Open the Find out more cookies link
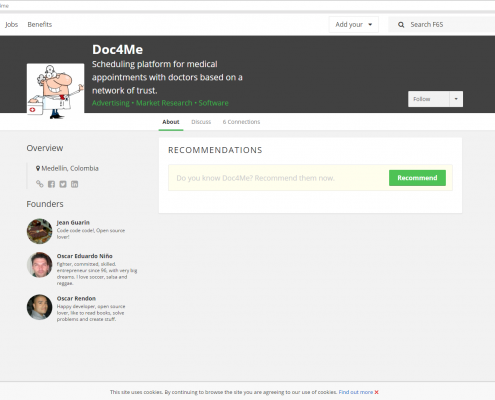The width and height of the screenshot is (495, 400). (356, 392)
